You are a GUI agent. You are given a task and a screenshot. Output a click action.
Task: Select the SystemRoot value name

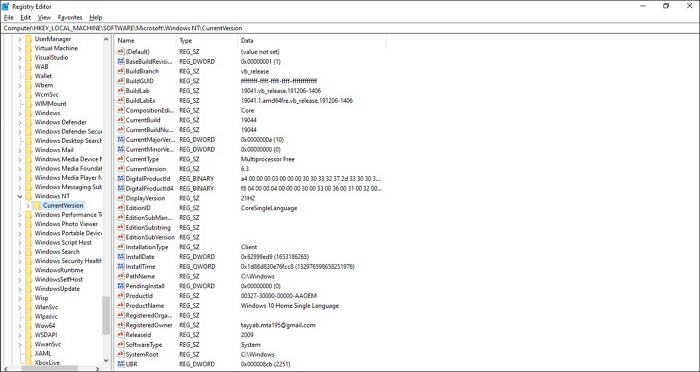click(142, 355)
